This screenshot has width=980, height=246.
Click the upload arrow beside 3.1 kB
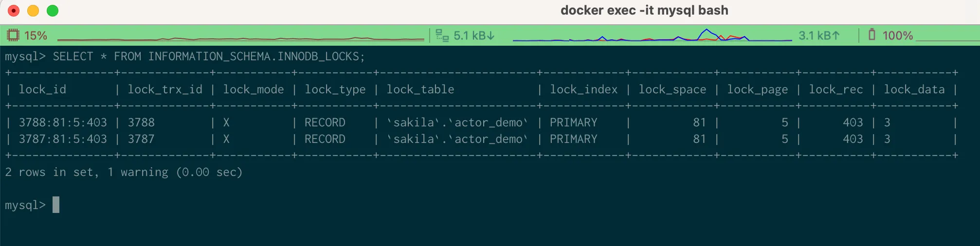pyautogui.click(x=835, y=35)
